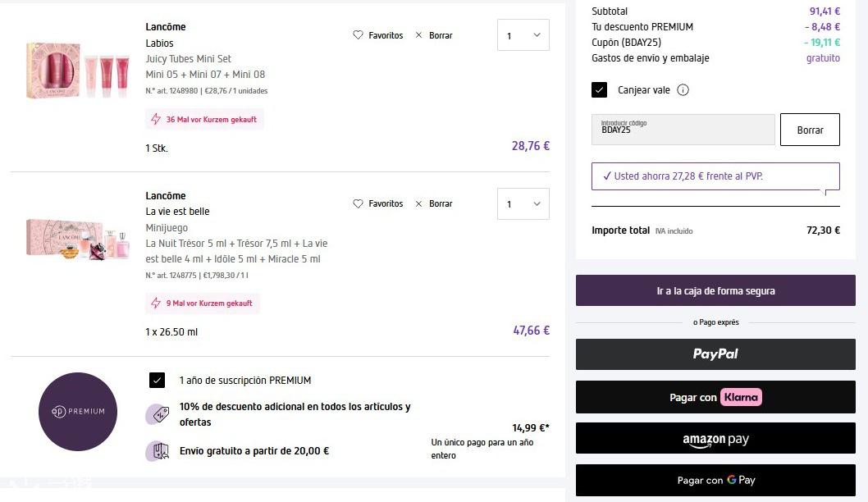Click X Borrar icon for Juicy Tubes set

pos(419,35)
